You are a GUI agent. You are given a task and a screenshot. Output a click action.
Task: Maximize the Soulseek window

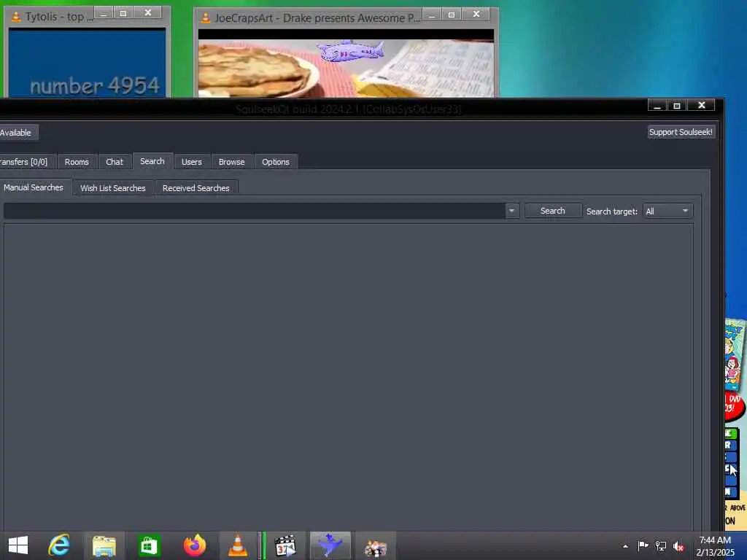click(677, 105)
